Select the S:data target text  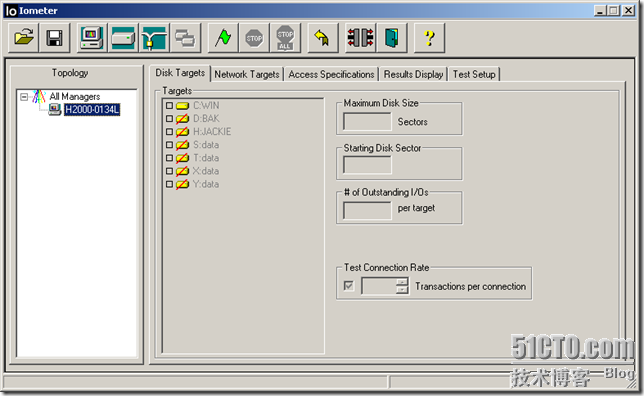pyautogui.click(x=206, y=145)
